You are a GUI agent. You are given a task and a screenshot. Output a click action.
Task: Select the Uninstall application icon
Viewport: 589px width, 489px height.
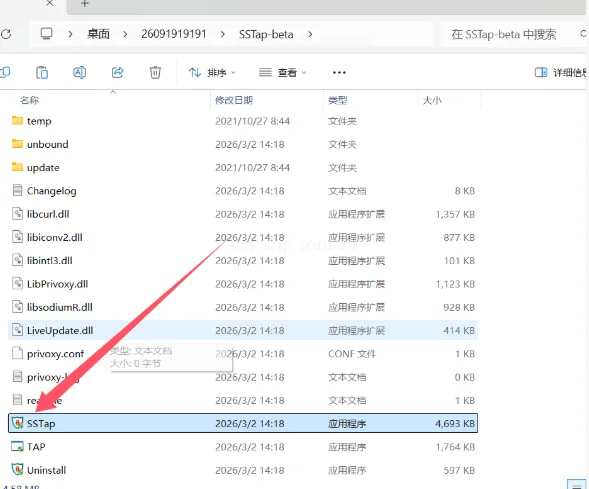[17, 470]
